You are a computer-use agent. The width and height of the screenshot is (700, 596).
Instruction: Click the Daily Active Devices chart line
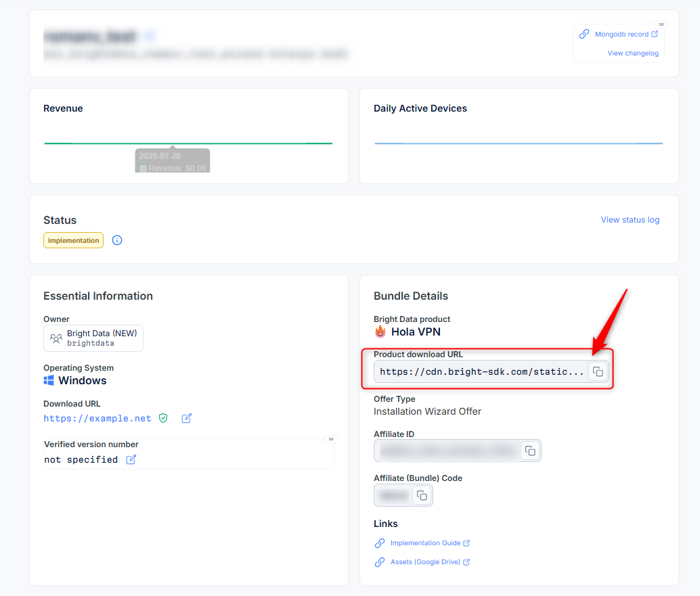coord(518,143)
